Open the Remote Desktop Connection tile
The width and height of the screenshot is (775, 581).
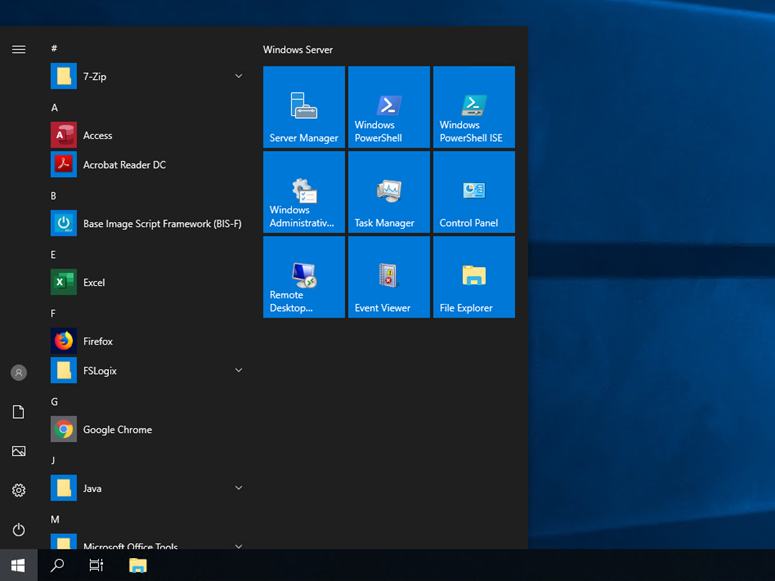click(304, 277)
